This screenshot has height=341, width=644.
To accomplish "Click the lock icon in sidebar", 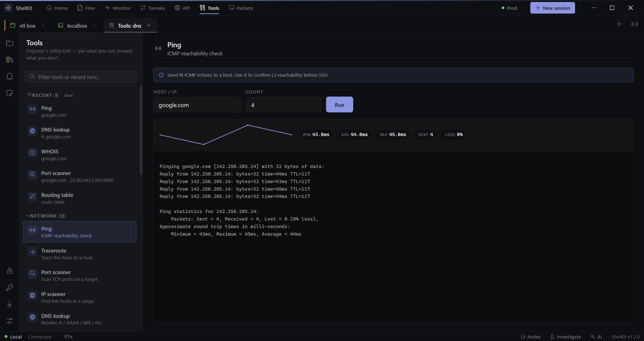I will (10, 271).
